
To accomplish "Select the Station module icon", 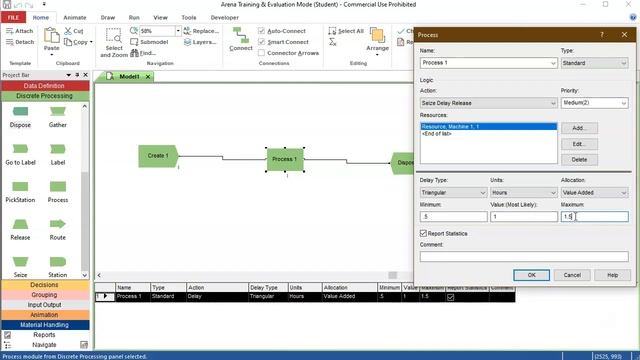I will click(58, 261).
